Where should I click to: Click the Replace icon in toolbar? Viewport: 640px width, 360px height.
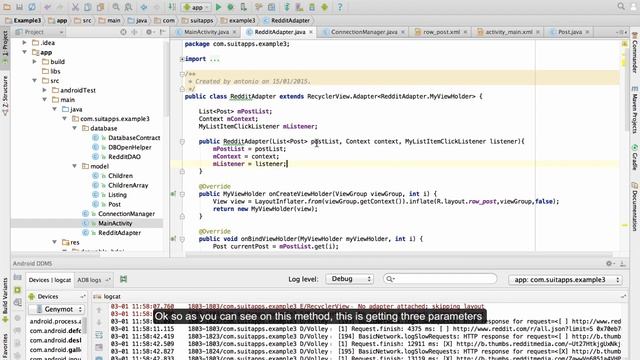129,7
